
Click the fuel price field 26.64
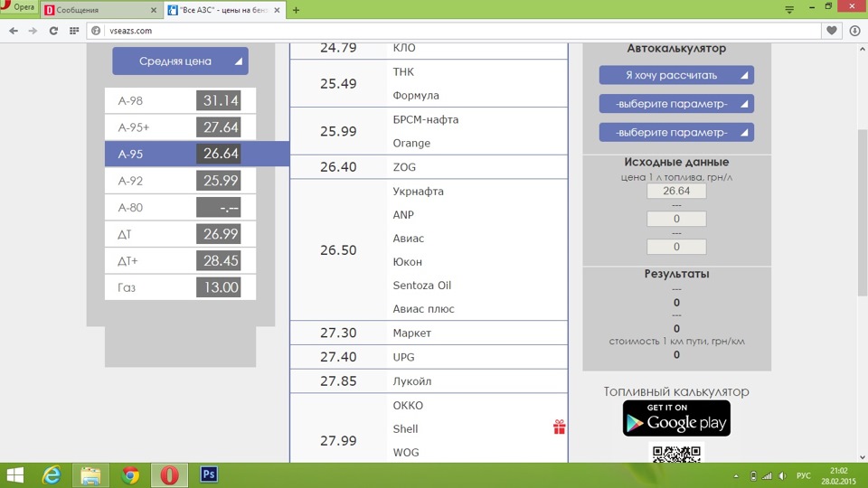click(x=676, y=191)
